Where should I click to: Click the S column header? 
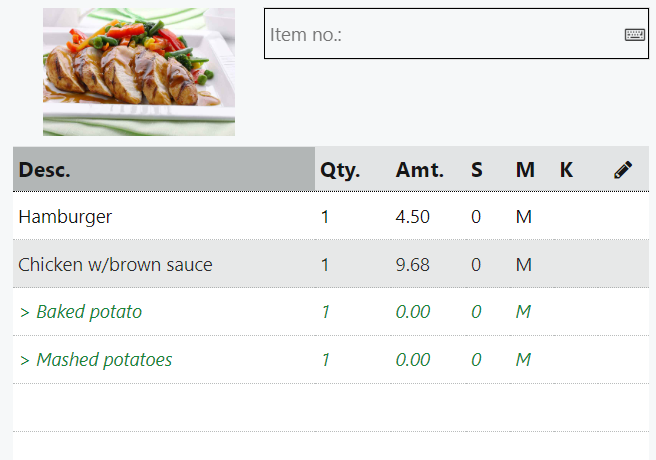(477, 170)
